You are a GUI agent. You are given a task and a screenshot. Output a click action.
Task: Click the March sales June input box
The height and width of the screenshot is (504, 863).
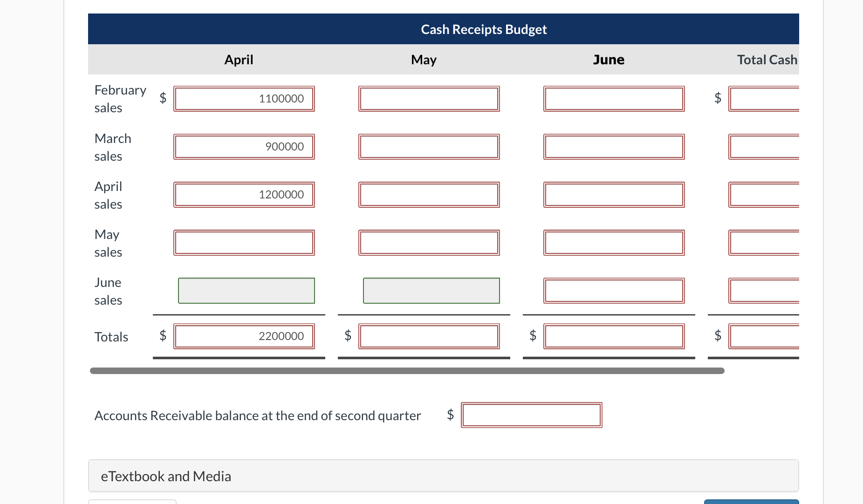tap(614, 147)
